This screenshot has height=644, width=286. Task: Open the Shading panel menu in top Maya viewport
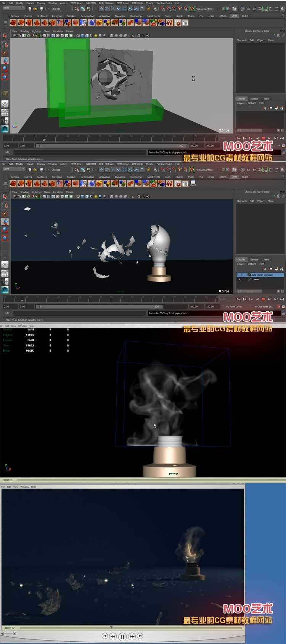[x=24, y=31]
